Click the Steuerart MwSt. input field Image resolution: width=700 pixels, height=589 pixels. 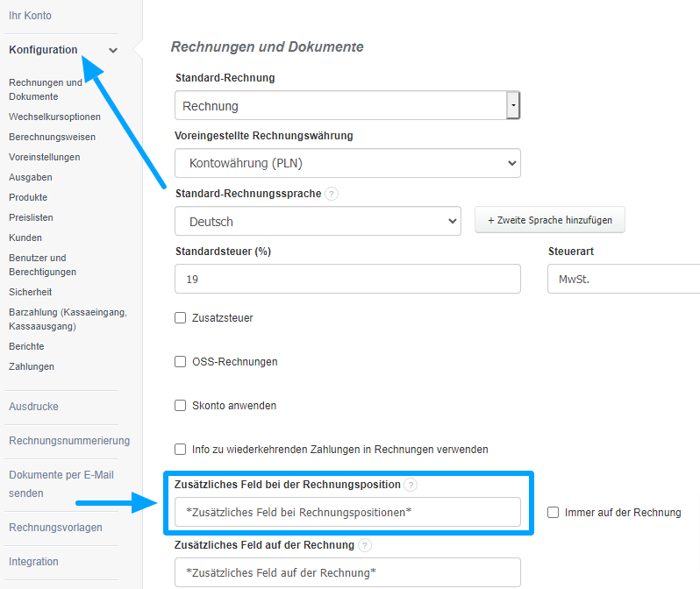click(x=623, y=280)
